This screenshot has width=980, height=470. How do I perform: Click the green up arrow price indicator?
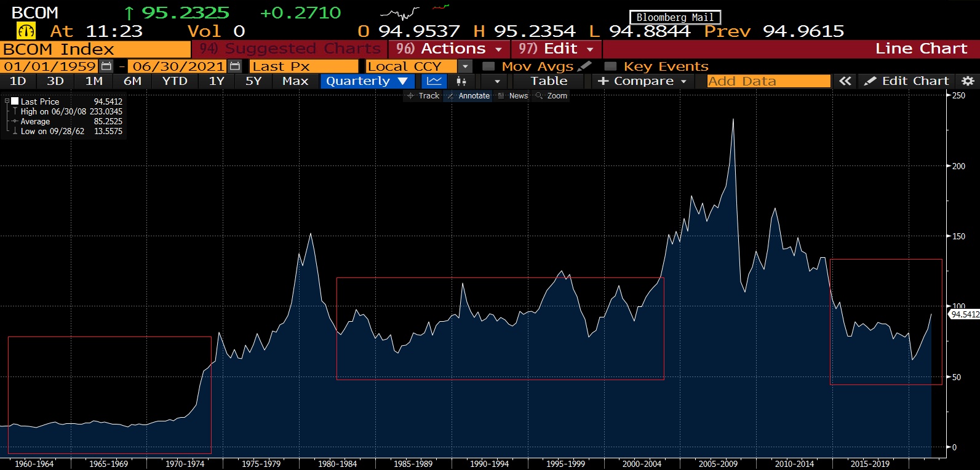(129, 13)
